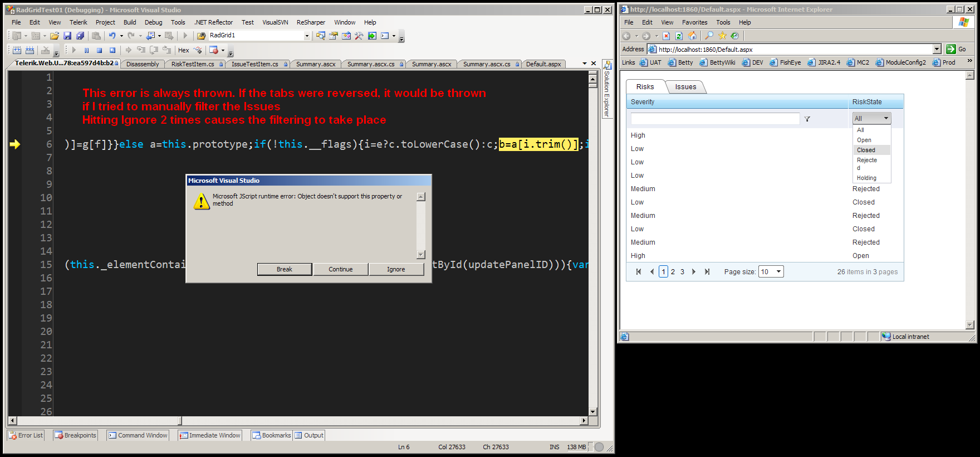This screenshot has height=457, width=980.
Task: Click the Find in Files icon beside RadGrid1 box
Action: pyautogui.click(x=201, y=36)
